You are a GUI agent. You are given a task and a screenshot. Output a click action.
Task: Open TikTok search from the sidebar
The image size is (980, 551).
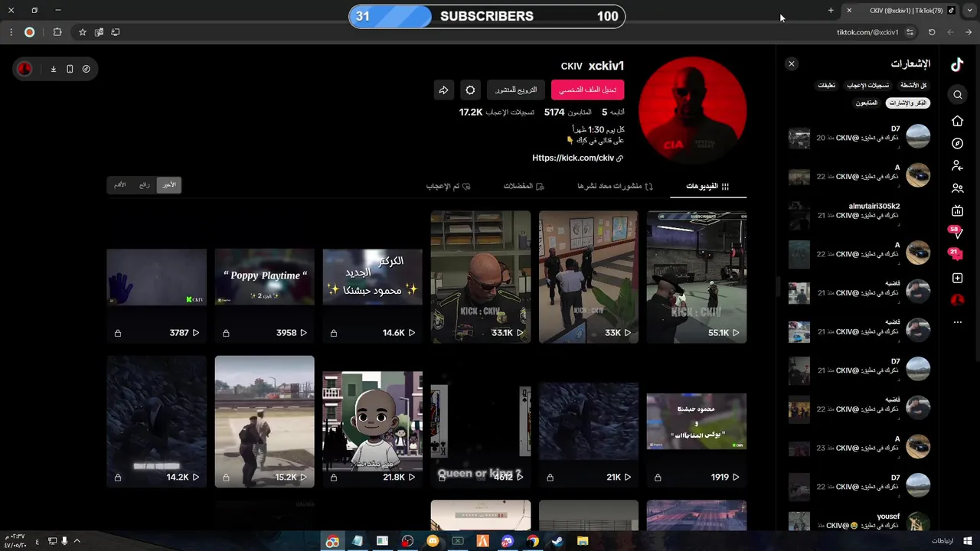tap(957, 95)
